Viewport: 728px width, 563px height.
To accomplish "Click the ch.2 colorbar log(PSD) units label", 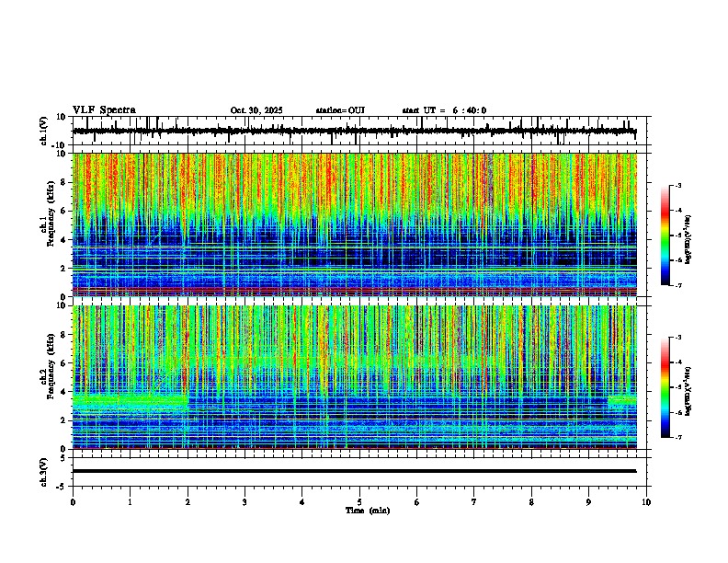I will (x=688, y=392).
